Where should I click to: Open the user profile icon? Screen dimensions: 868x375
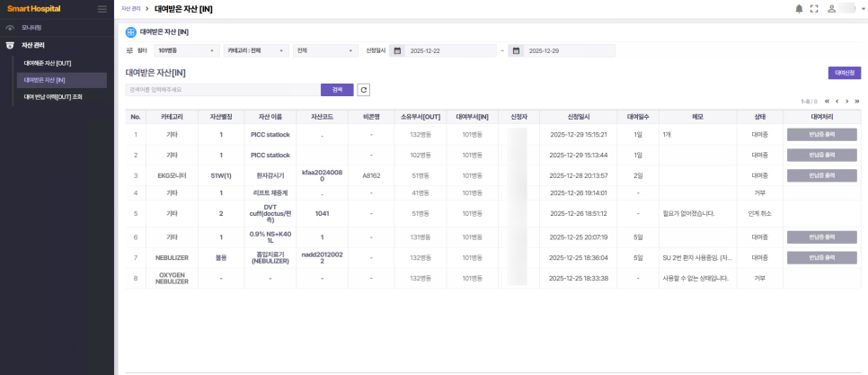[831, 9]
